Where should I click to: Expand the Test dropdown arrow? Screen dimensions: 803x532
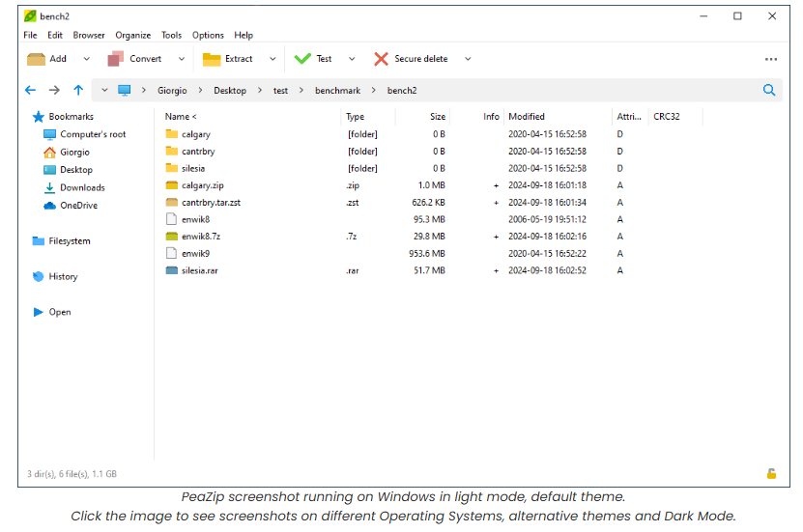[x=352, y=59]
